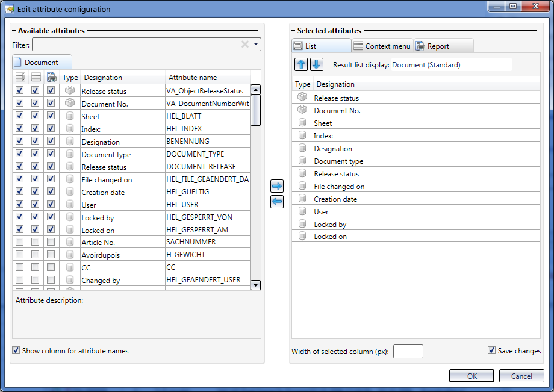Click the Result list display field
This screenshot has height=392, width=554.
[451, 65]
